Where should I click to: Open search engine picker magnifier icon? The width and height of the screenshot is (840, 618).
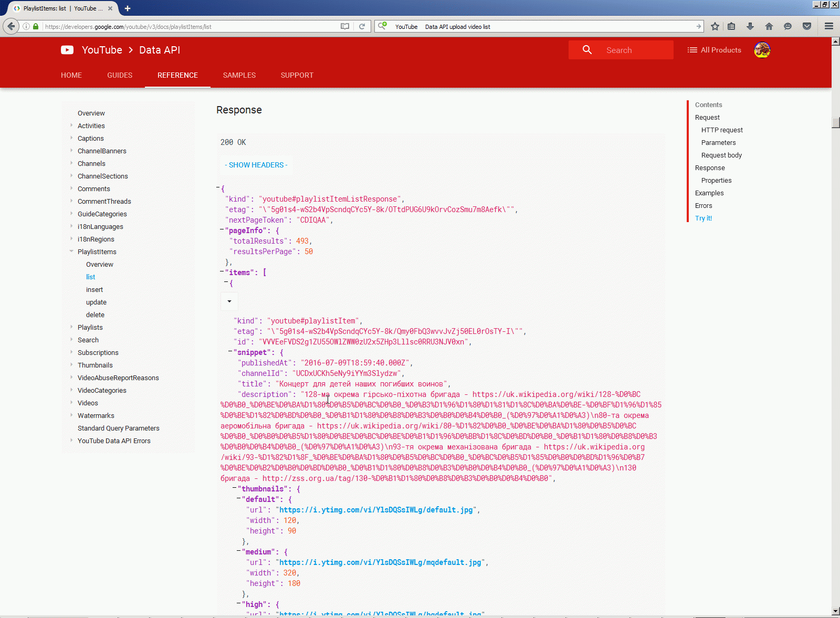click(x=382, y=26)
